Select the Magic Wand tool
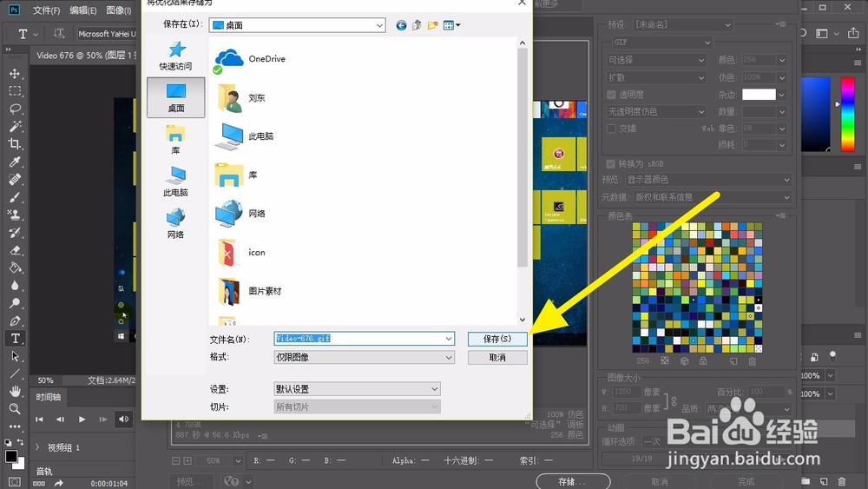This screenshot has width=868, height=489. click(15, 126)
